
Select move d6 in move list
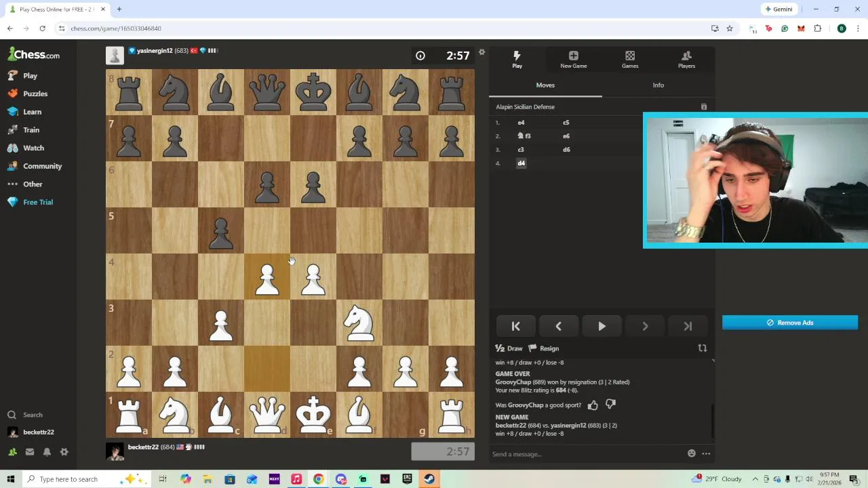(x=566, y=150)
